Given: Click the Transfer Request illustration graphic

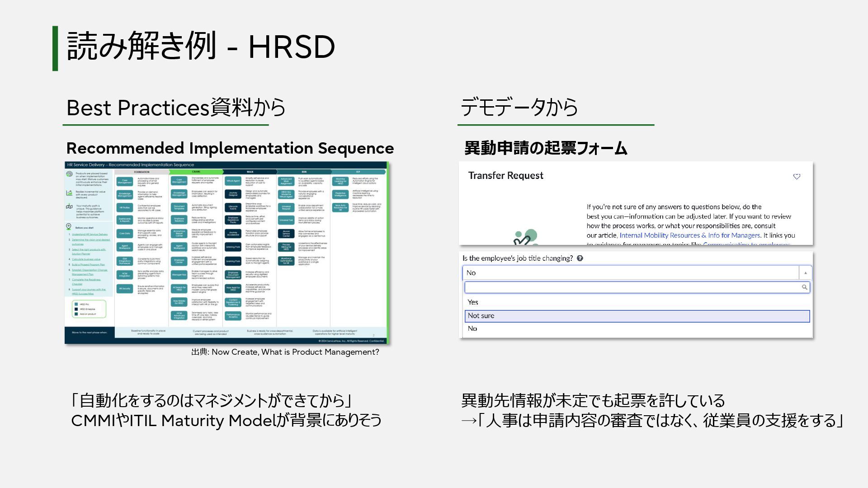Looking at the screenshot, I should [526, 237].
